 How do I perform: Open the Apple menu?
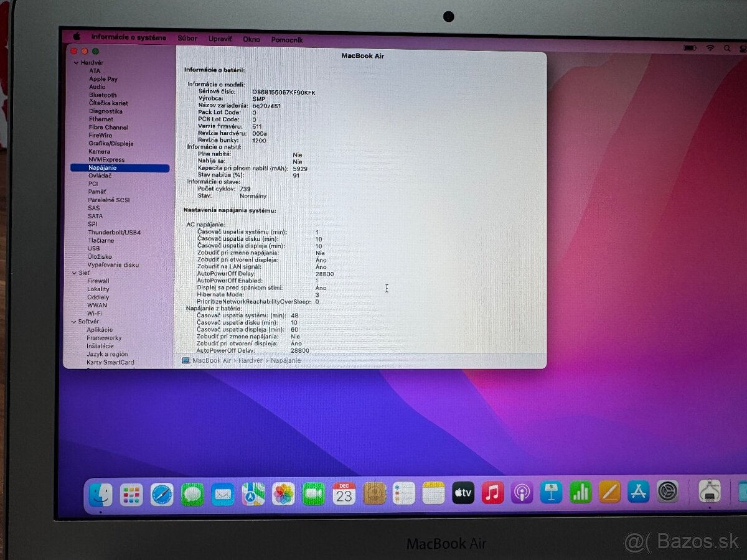(76, 37)
